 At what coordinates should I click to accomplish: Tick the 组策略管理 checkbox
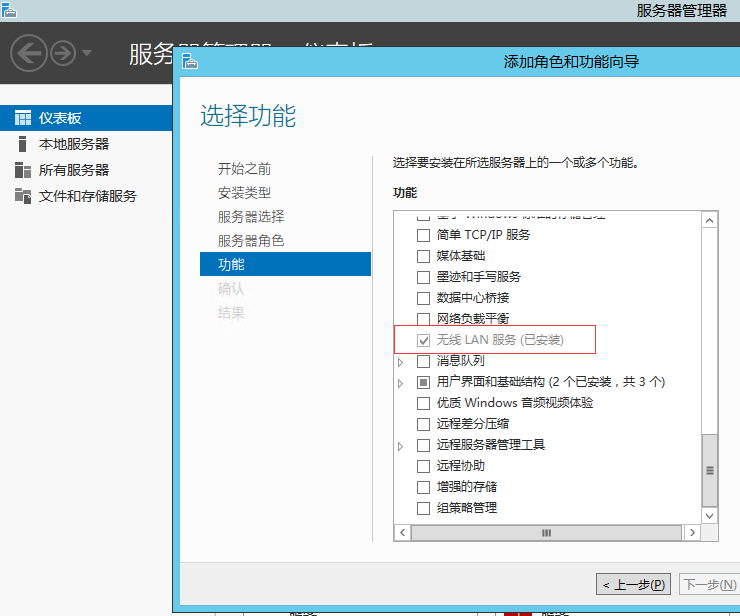(423, 508)
